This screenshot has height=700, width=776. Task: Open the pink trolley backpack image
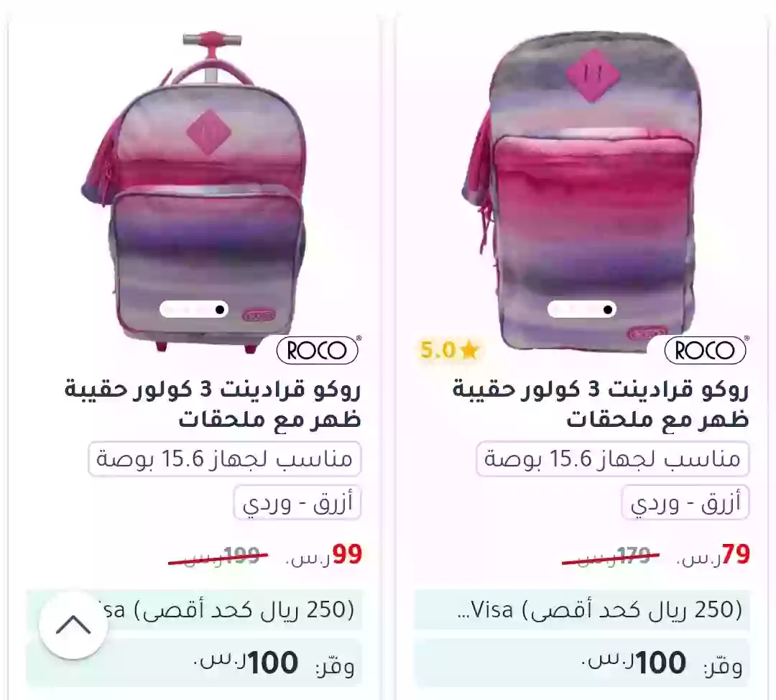195,192
